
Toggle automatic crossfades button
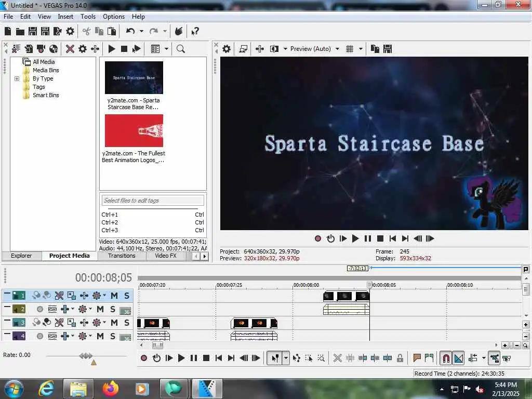click(459, 358)
